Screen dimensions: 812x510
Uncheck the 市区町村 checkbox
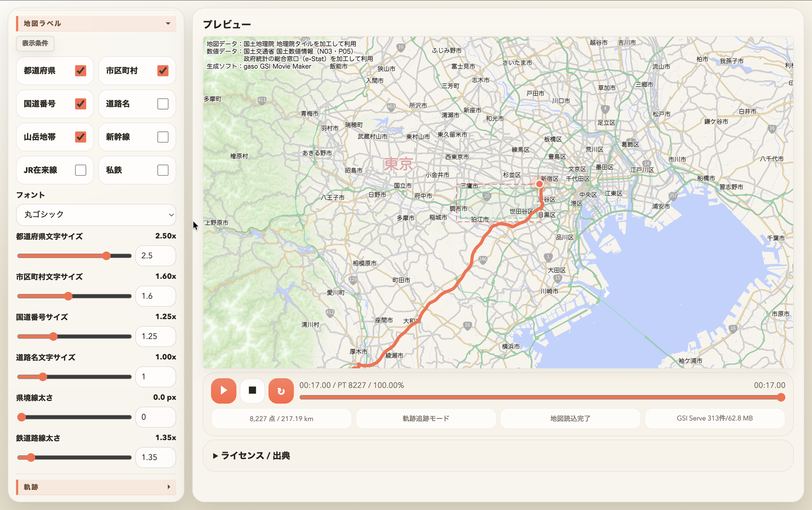tap(163, 71)
